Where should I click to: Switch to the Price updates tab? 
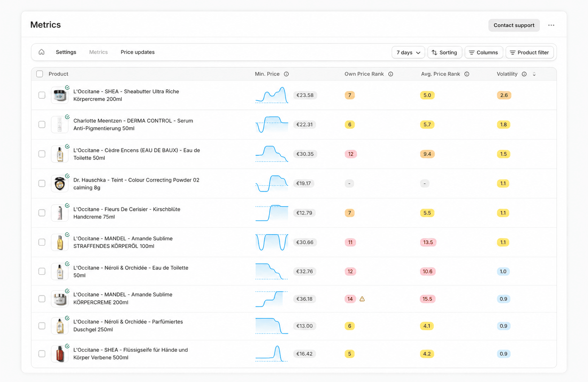pyautogui.click(x=138, y=52)
